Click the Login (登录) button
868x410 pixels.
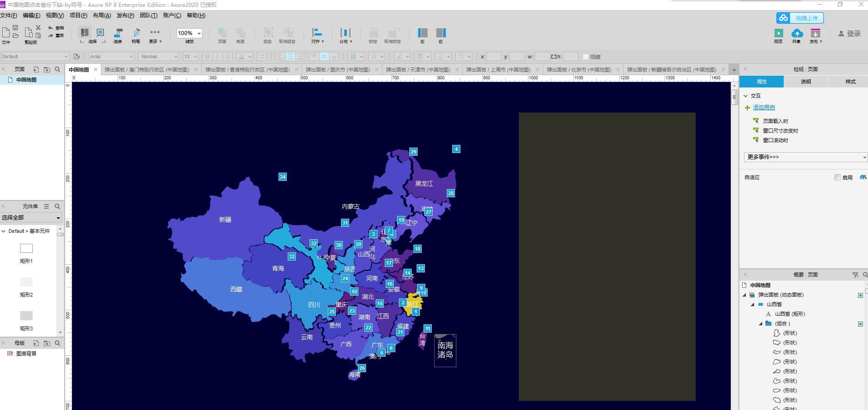[x=850, y=34]
